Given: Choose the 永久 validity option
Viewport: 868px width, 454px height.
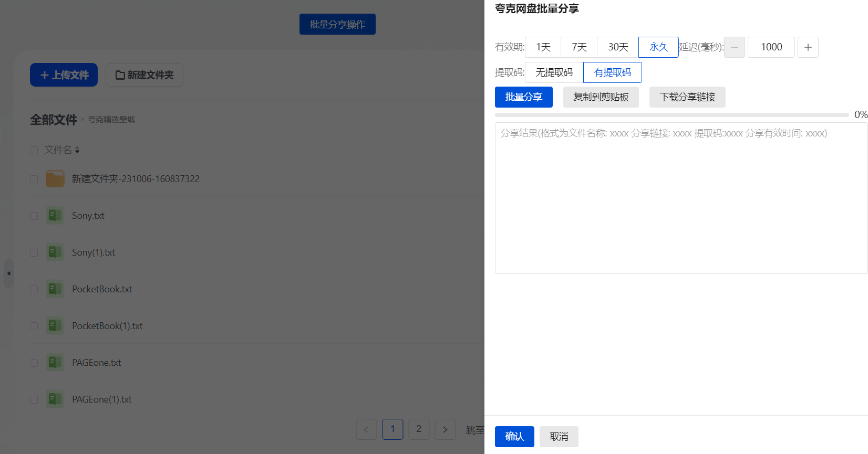Looking at the screenshot, I should click(x=658, y=47).
